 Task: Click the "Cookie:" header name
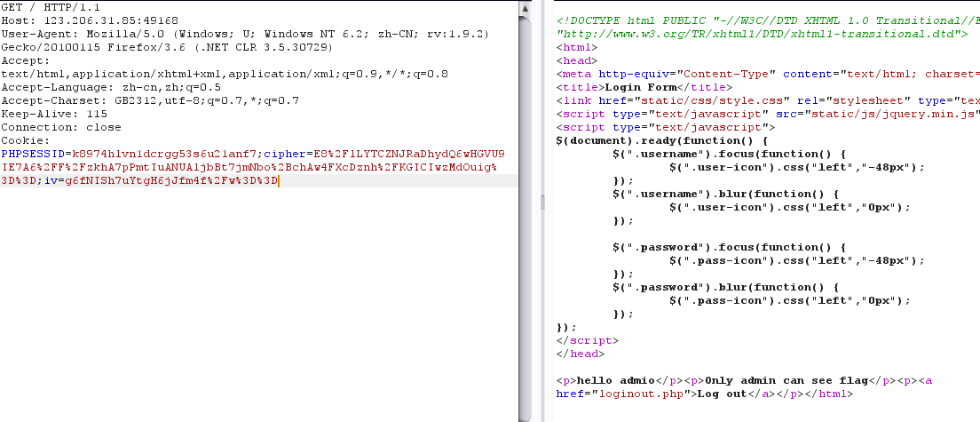tap(25, 140)
